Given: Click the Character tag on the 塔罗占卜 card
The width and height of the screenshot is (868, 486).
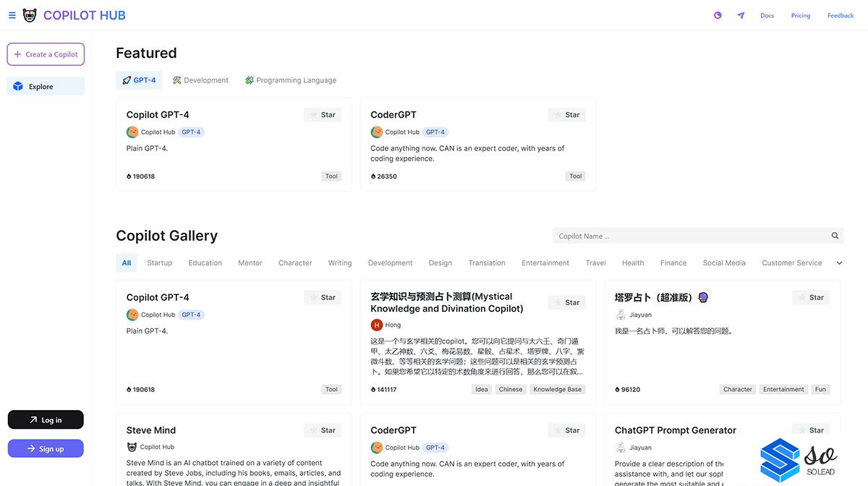Looking at the screenshot, I should pos(738,389).
